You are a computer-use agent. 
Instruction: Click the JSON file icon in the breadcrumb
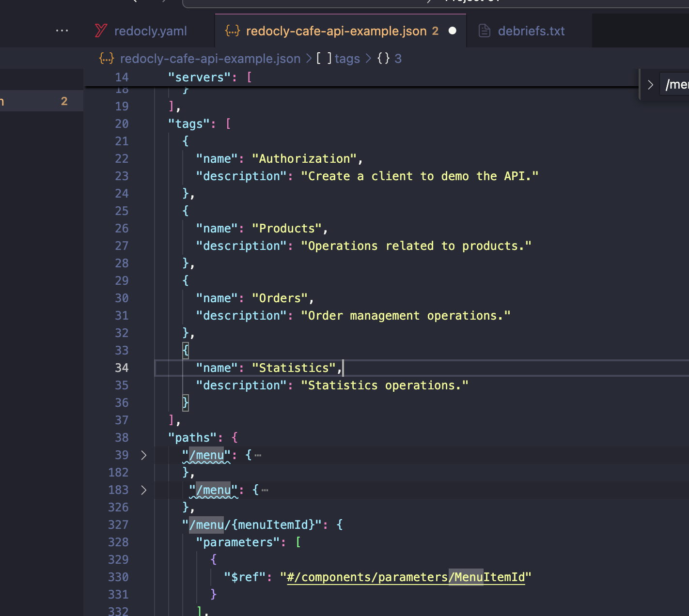coord(106,59)
